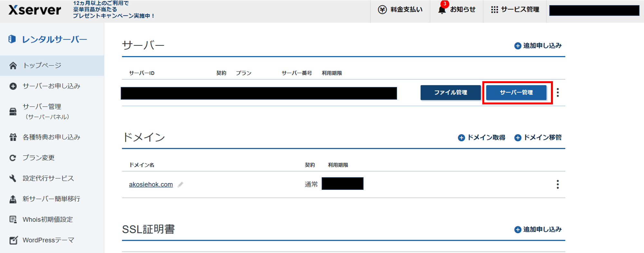
Task: Click server table 利用期限 header
Action: click(332, 73)
